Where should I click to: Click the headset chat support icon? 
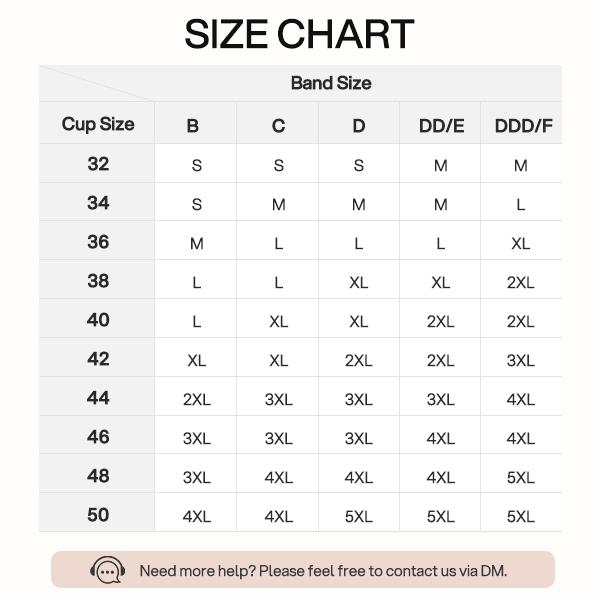(x=108, y=570)
